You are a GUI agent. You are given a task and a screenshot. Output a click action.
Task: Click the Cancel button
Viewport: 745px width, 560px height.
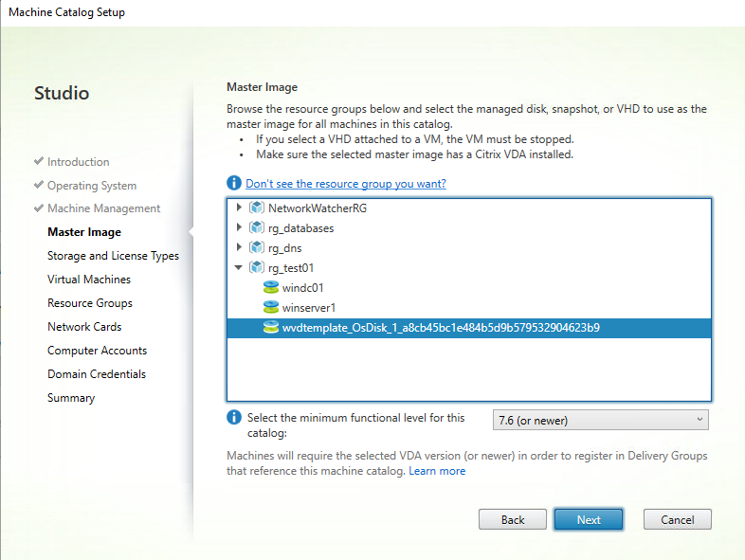point(678,519)
